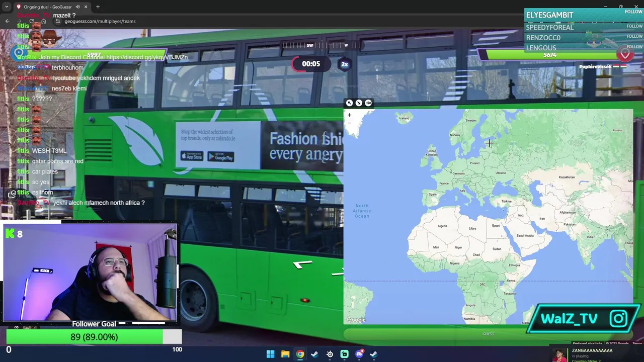Click the compass heading bar

322,45
